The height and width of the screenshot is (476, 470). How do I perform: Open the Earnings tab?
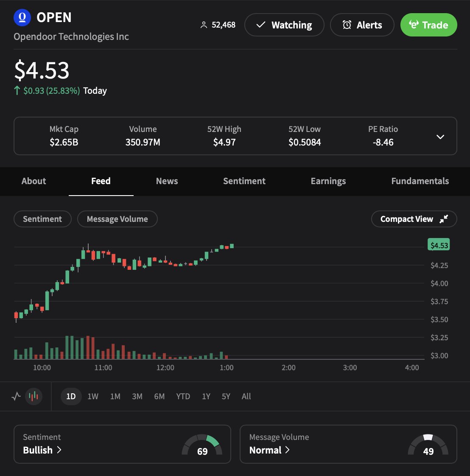(x=328, y=181)
